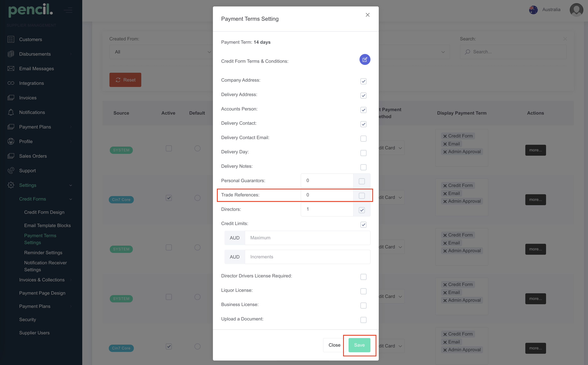Open the Supplier Users page
Image resolution: width=588 pixels, height=365 pixels.
pos(34,333)
